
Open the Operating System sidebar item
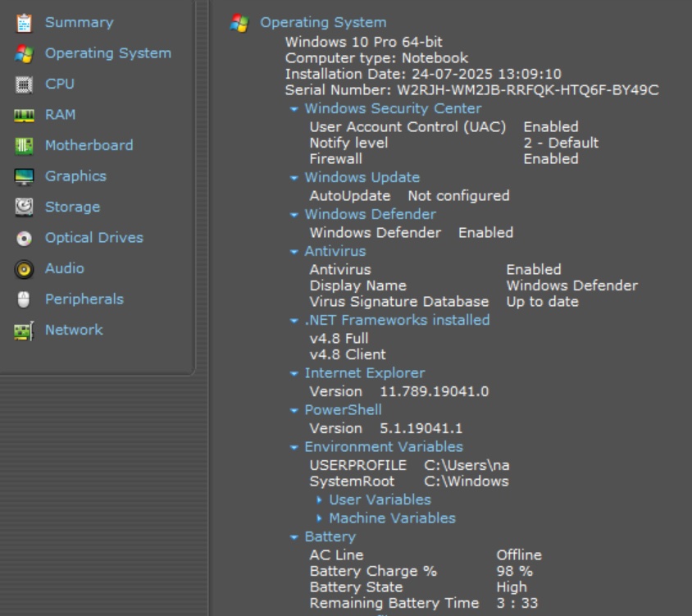(107, 53)
